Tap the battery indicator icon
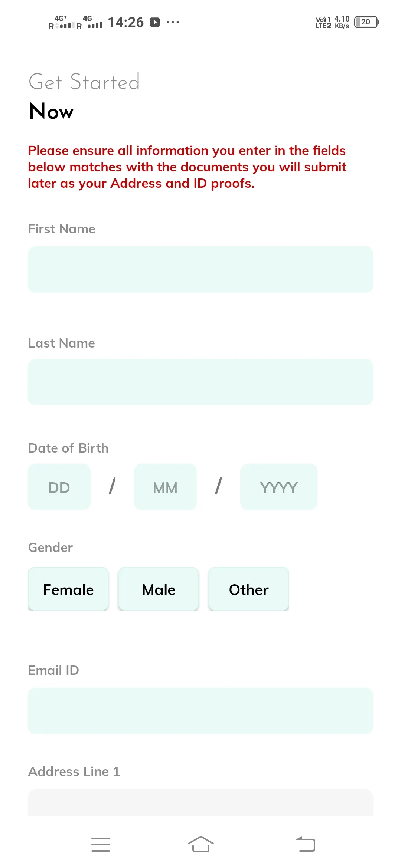This screenshot has height=868, width=401. click(x=366, y=22)
